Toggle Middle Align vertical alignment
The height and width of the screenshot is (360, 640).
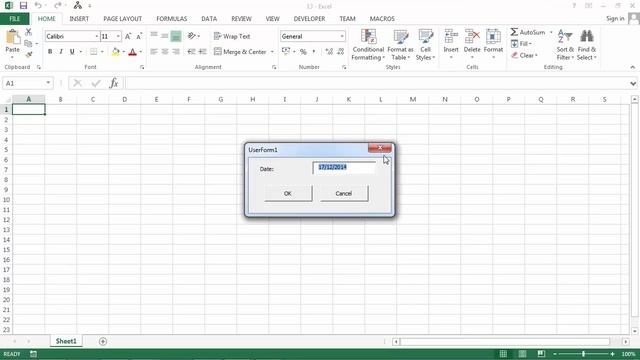point(165,36)
